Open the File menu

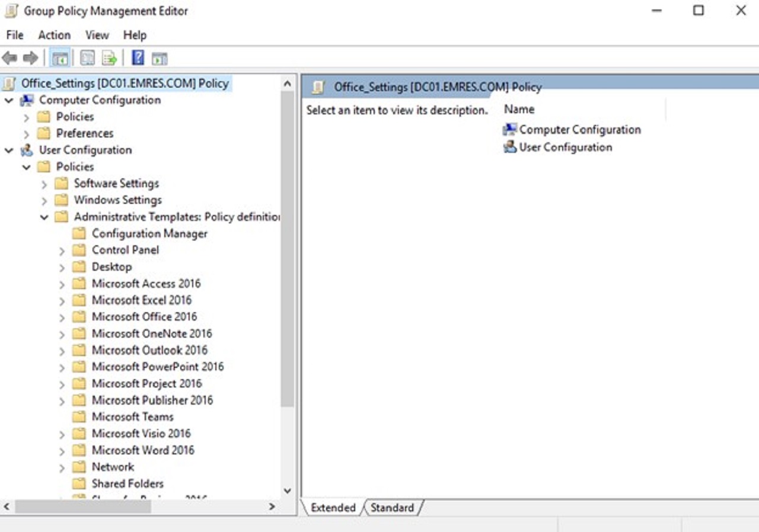point(15,35)
